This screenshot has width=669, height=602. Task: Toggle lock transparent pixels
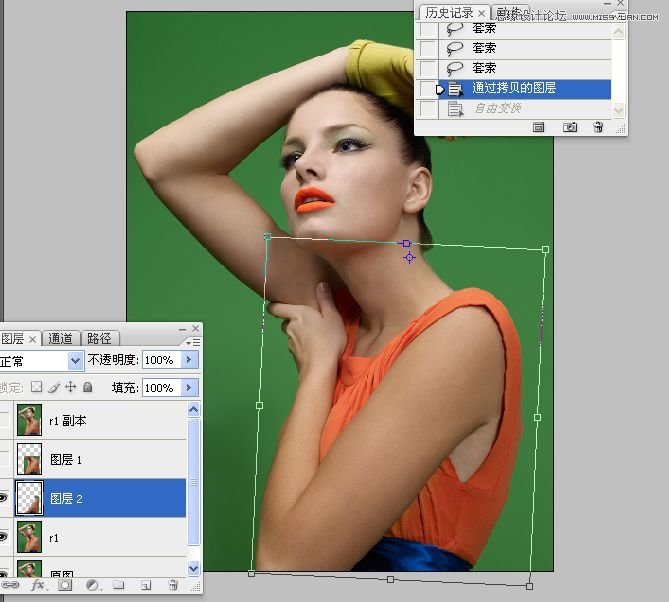(x=37, y=387)
